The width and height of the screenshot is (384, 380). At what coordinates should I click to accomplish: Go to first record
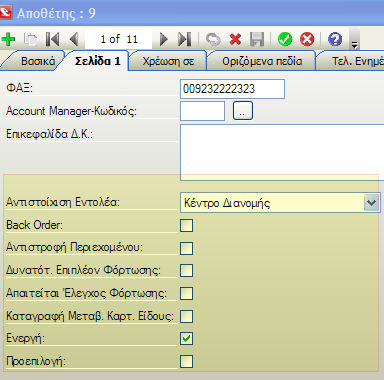(x=53, y=39)
